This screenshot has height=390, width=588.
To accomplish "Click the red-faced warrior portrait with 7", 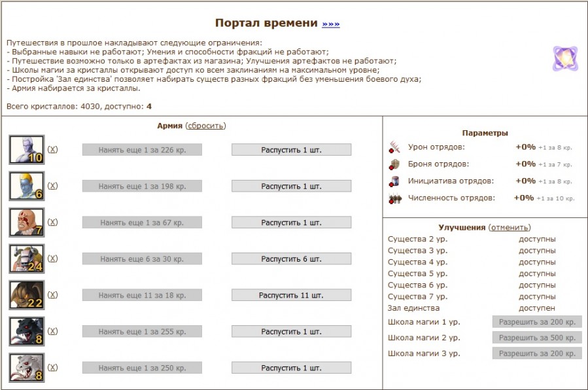I will coord(27,222).
